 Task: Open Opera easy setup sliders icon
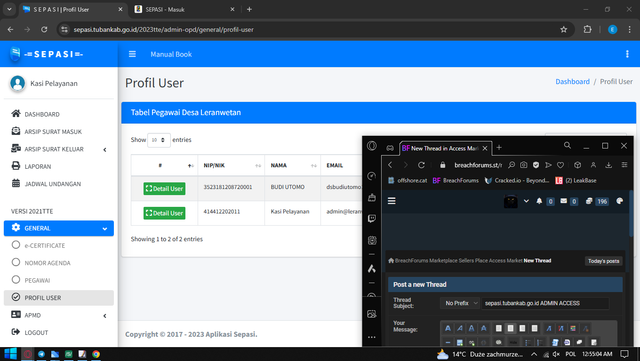(624, 165)
